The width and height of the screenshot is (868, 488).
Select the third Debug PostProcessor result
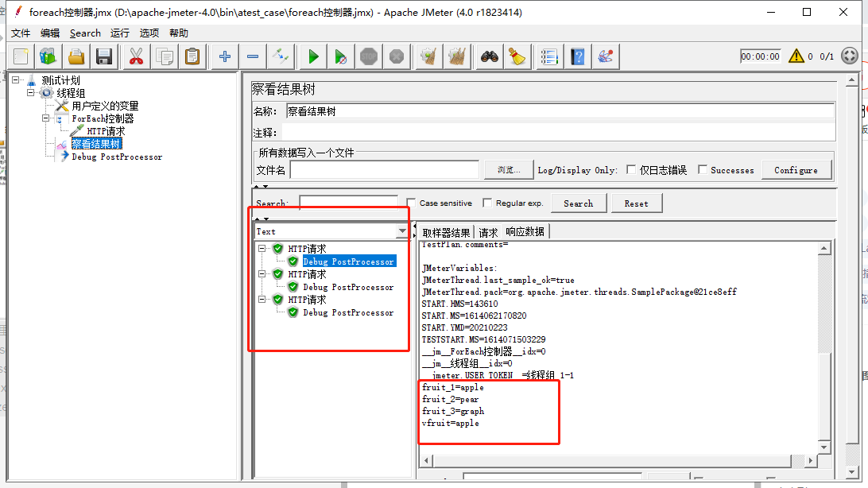[x=348, y=312]
